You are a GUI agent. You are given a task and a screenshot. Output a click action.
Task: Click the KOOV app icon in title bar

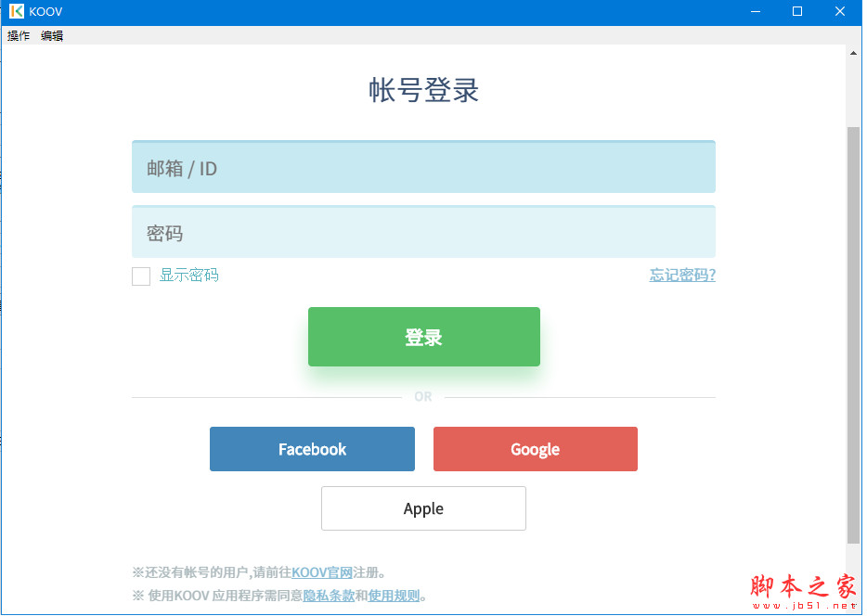(x=17, y=11)
